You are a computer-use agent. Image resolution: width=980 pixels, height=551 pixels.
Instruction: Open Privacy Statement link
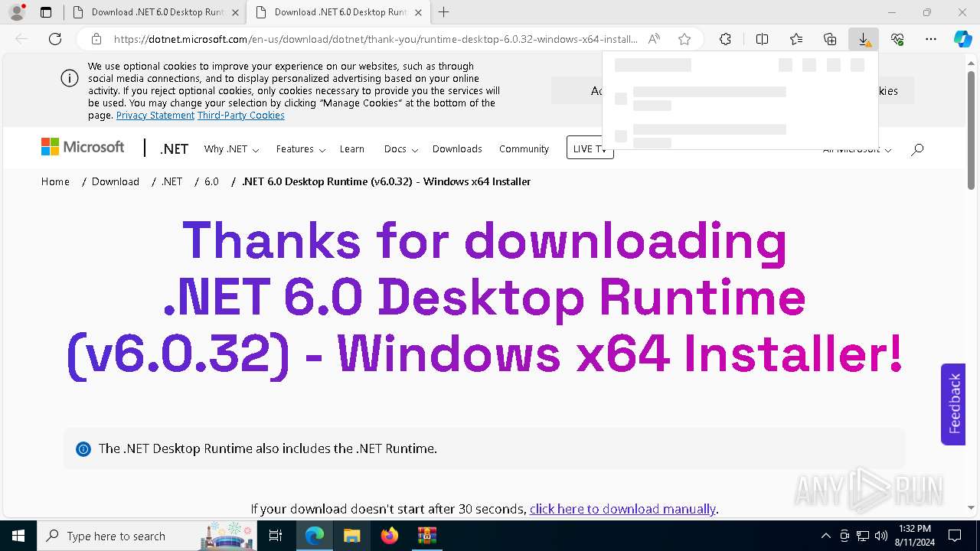coord(155,116)
